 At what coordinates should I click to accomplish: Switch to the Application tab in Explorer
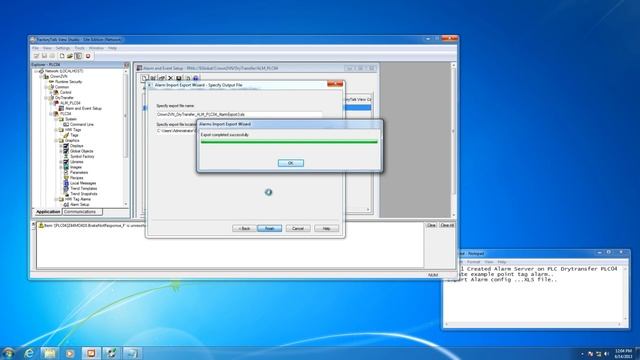[48, 212]
